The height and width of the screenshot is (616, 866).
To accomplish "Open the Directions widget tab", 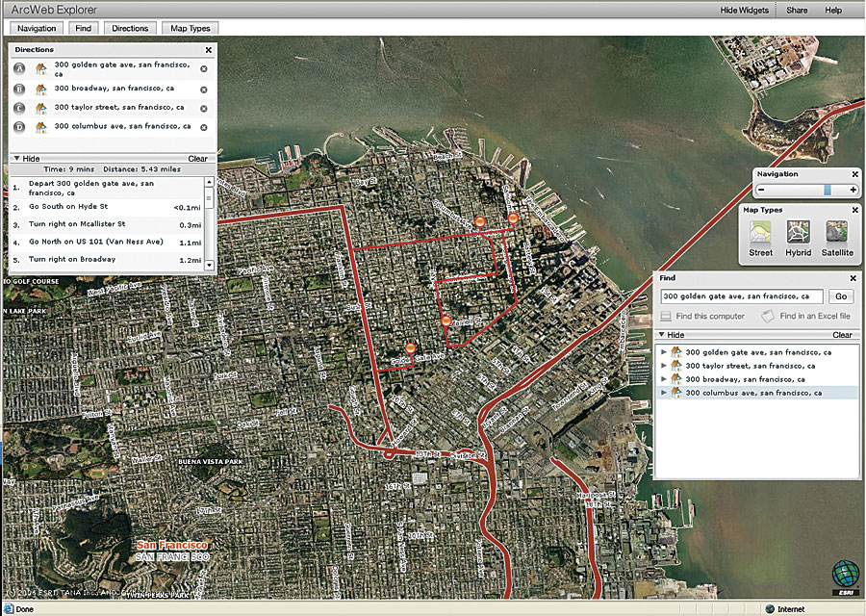I will point(130,28).
